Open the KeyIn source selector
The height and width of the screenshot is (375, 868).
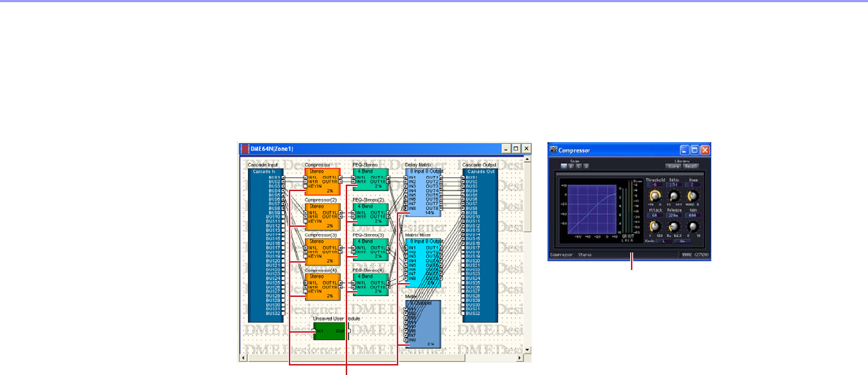(664, 241)
